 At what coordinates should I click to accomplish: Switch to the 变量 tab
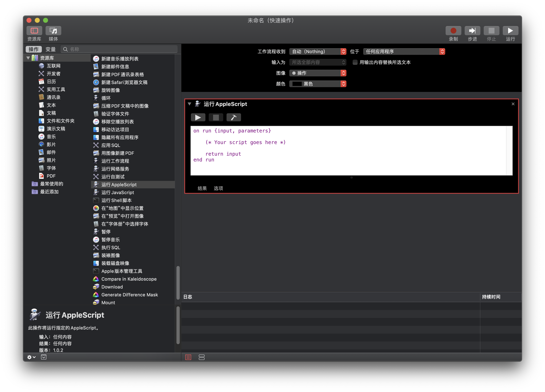pyautogui.click(x=51, y=49)
